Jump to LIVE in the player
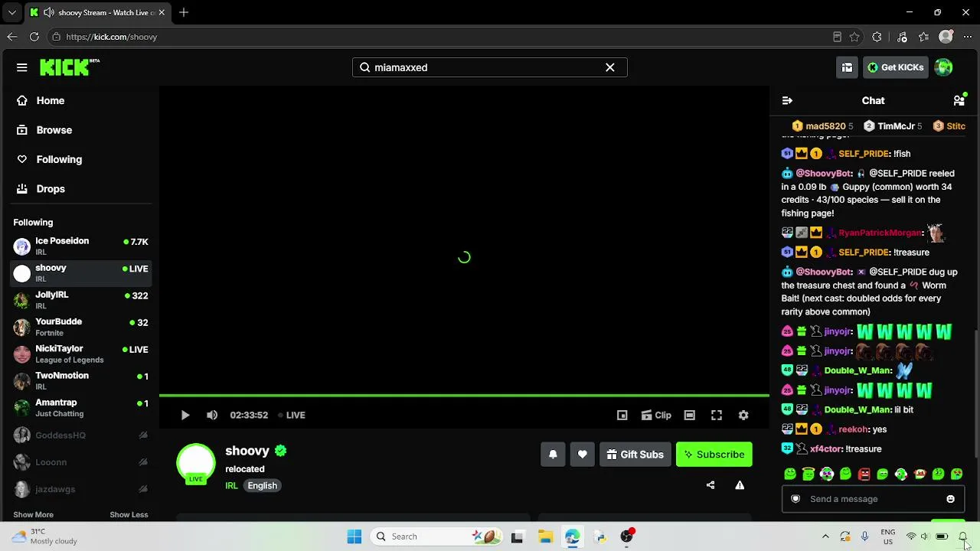This screenshot has width=980, height=551. (292, 415)
